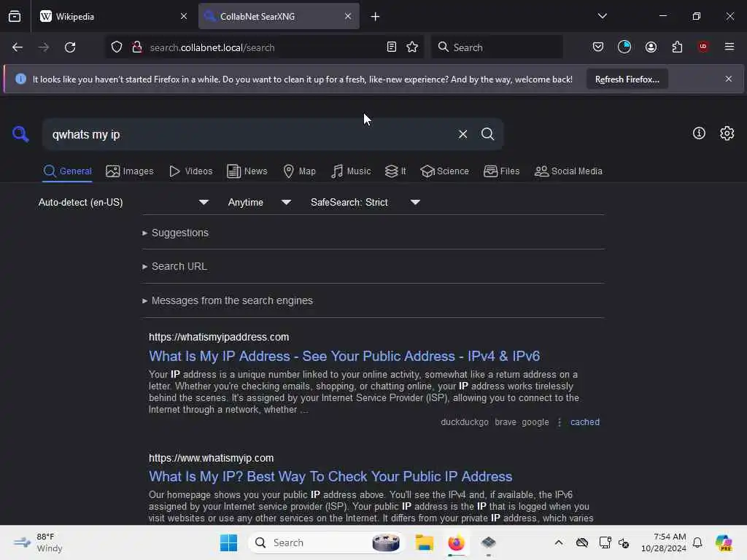The width and height of the screenshot is (747, 560).
Task: Submit search with magnifier button
Action: (487, 134)
